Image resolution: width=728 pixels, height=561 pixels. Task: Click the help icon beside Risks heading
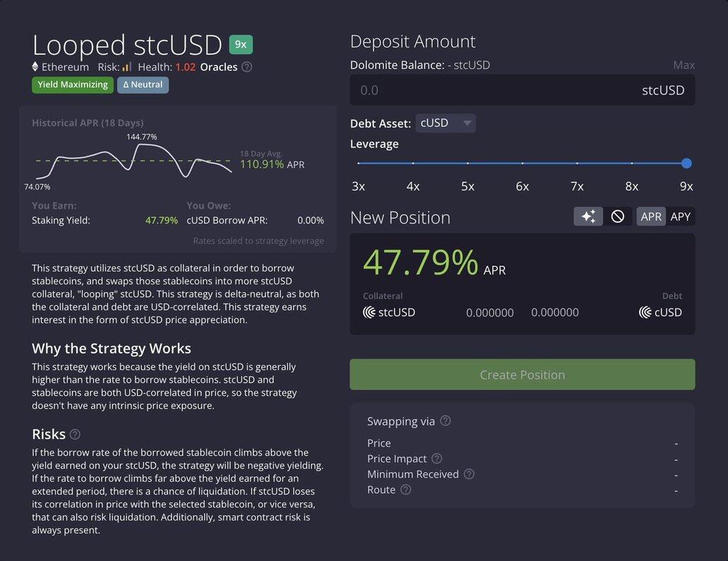[x=75, y=435]
